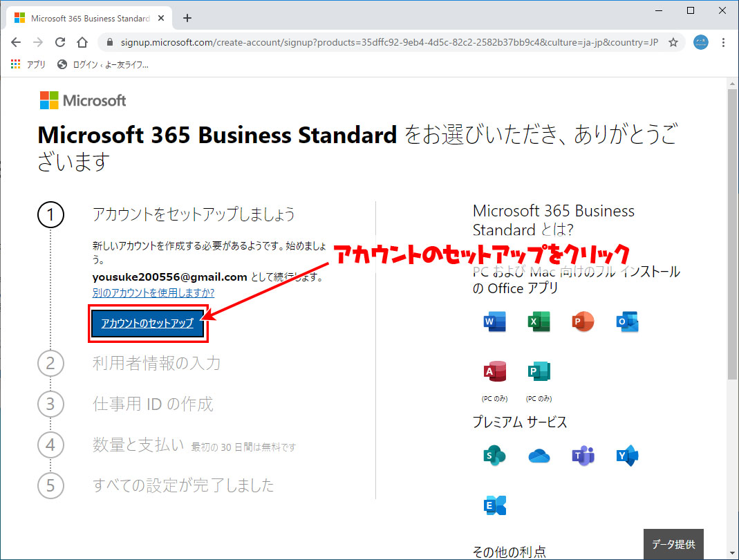This screenshot has height=560, width=739.
Task: Click the Word app icon
Action: [494, 322]
